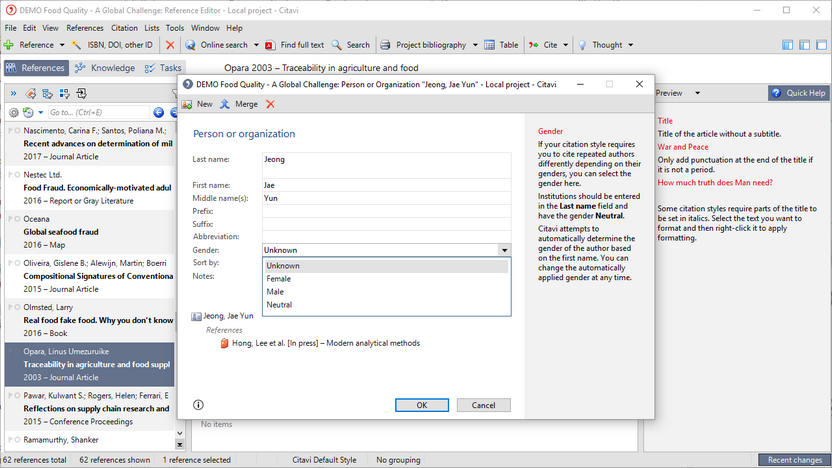This screenshot has width=832, height=468.
Task: Switch to three-column layout icon
Action: 787,45
